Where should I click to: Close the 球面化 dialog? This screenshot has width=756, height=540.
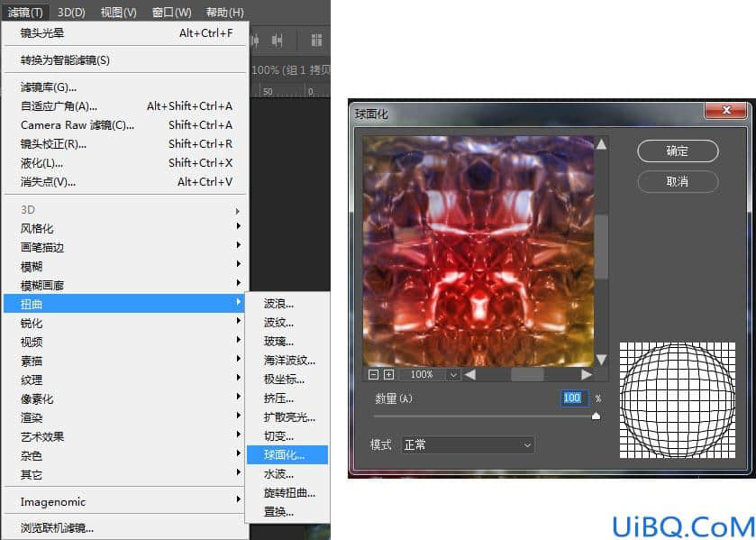click(x=726, y=110)
